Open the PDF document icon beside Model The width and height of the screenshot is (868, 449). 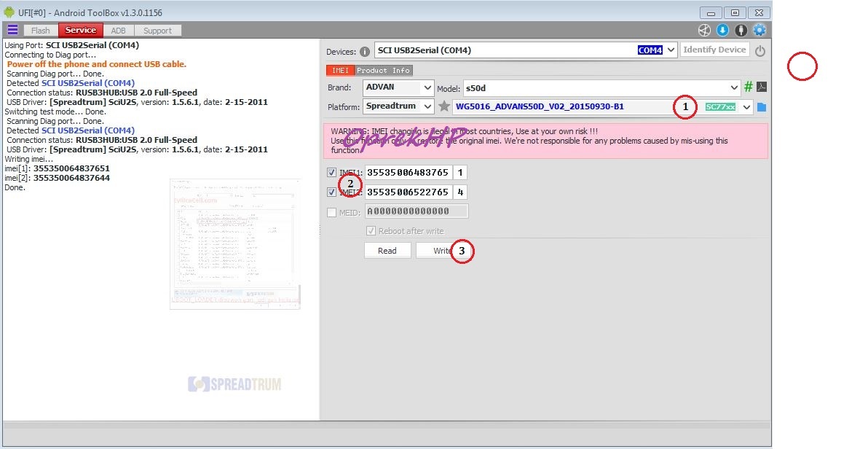[x=762, y=87]
